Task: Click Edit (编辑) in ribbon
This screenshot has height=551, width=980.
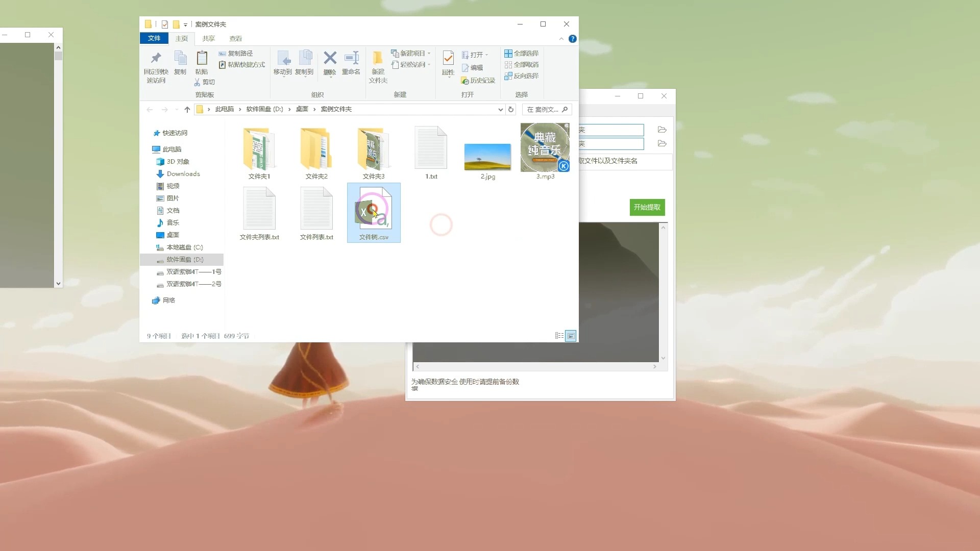Action: (x=472, y=68)
